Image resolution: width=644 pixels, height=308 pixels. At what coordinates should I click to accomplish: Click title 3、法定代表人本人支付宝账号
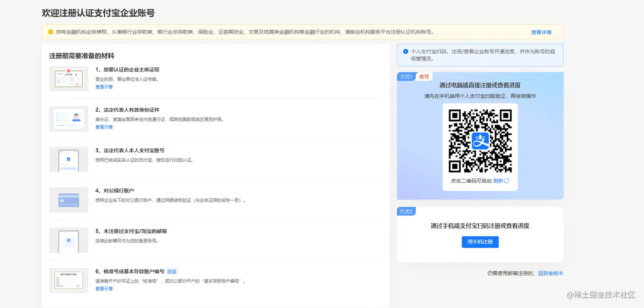[130, 150]
